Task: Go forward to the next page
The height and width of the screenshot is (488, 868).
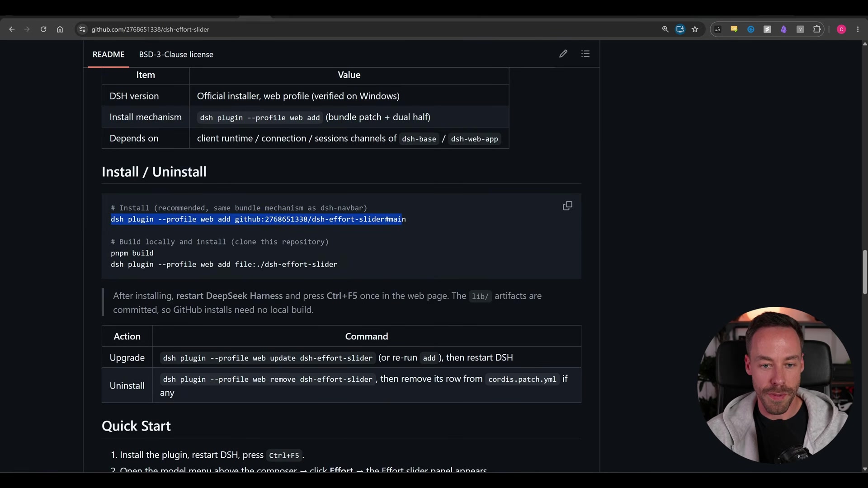Action: (x=27, y=29)
